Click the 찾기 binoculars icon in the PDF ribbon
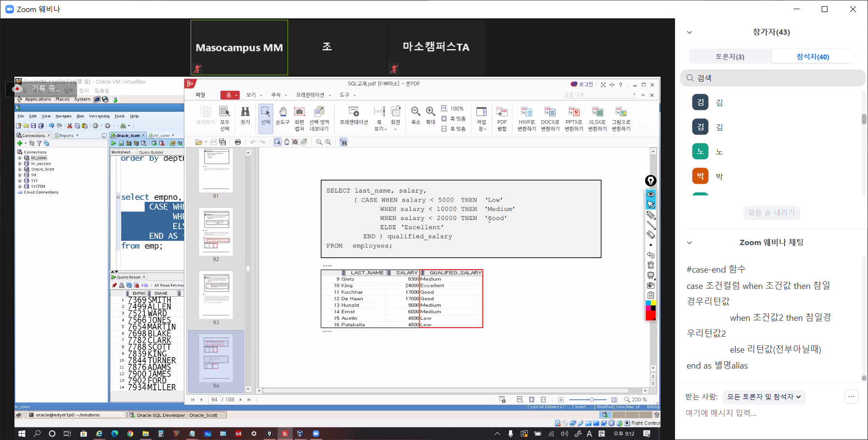868x440 pixels. [245, 112]
